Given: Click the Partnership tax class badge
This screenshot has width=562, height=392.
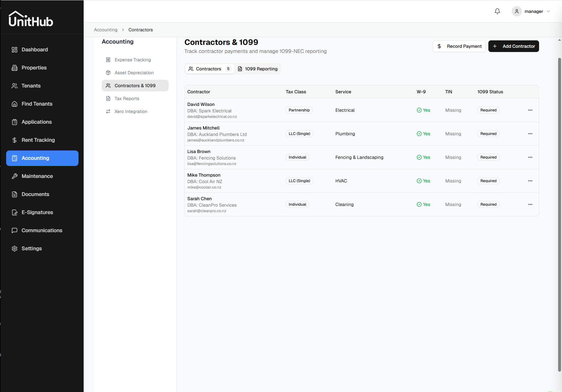Looking at the screenshot, I should click(x=299, y=110).
